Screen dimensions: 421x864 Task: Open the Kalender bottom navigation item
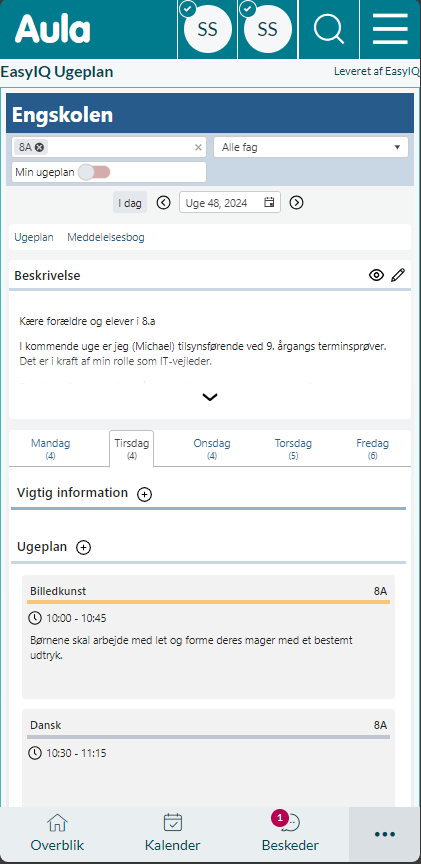(x=172, y=835)
